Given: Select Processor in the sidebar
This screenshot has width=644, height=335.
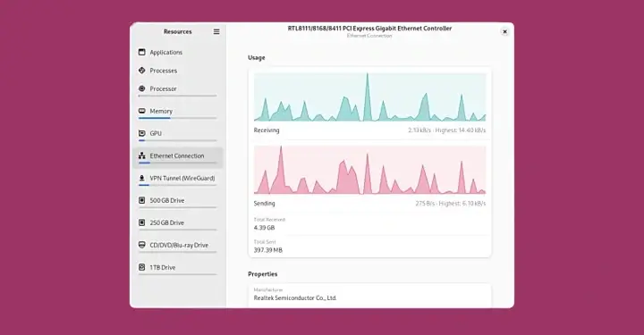Looking at the screenshot, I should coord(177,90).
